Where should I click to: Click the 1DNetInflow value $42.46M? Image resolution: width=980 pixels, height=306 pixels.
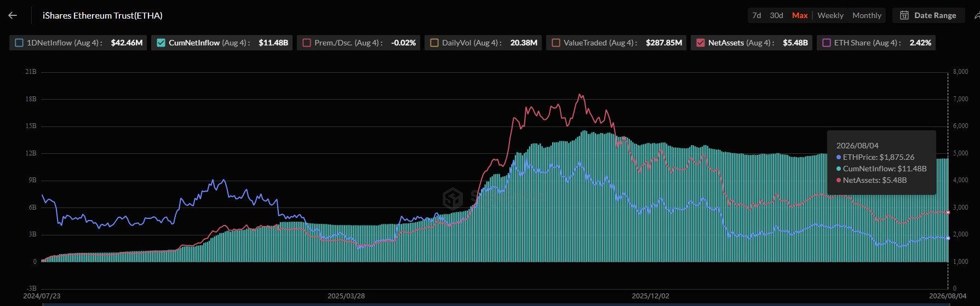tap(127, 43)
